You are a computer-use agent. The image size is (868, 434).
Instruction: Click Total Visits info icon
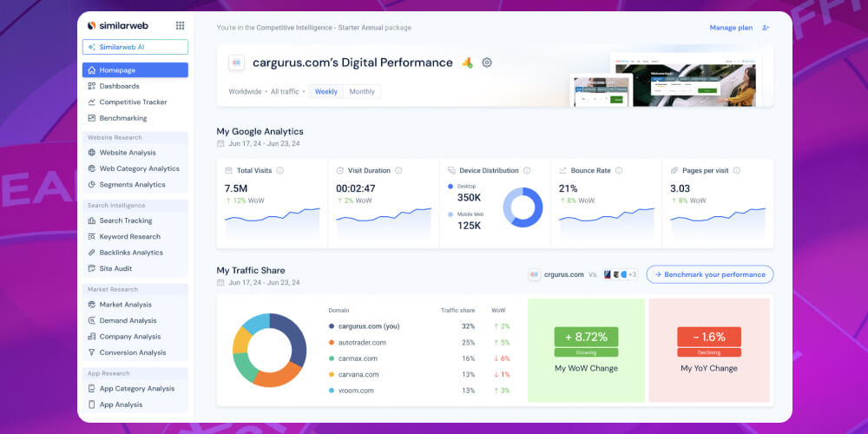coord(280,170)
